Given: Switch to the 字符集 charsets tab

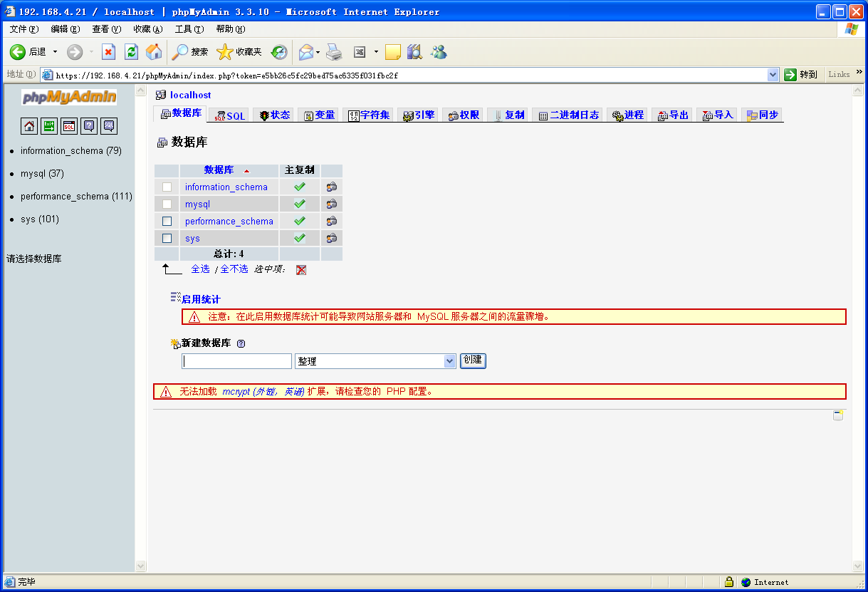Looking at the screenshot, I should pyautogui.click(x=370, y=115).
